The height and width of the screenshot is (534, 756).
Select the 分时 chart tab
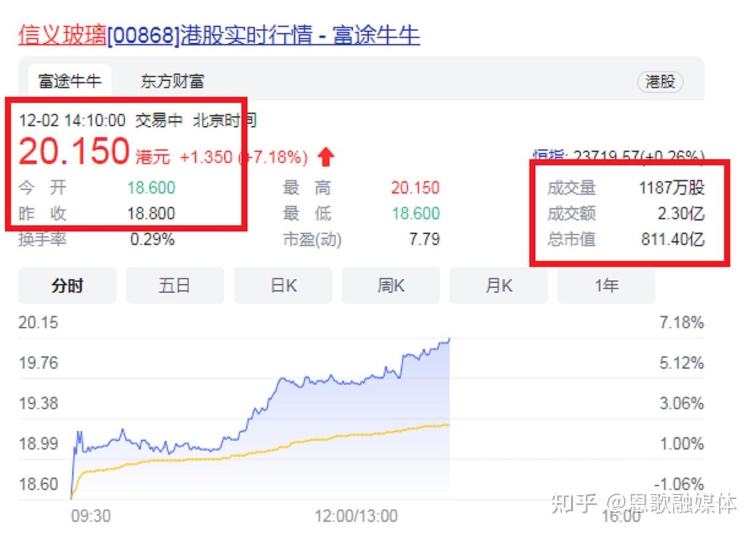pos(67,285)
